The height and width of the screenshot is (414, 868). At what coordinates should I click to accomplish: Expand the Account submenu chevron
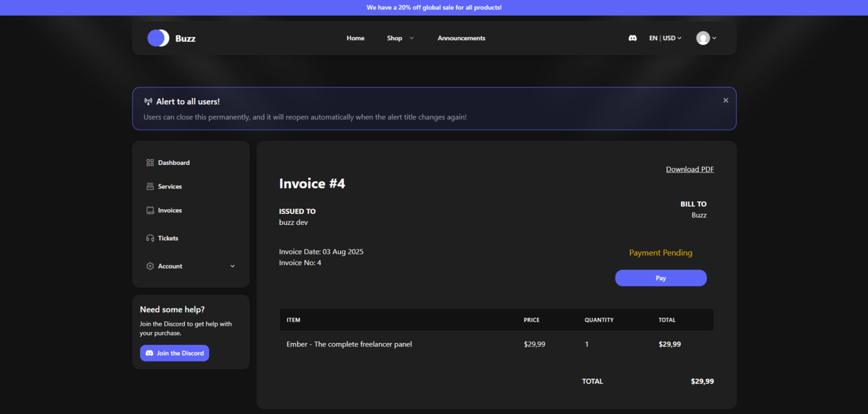click(232, 266)
